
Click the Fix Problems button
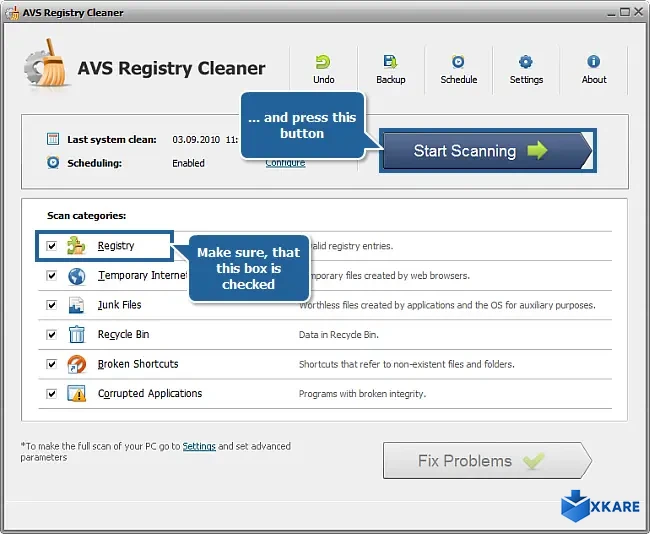click(x=488, y=461)
